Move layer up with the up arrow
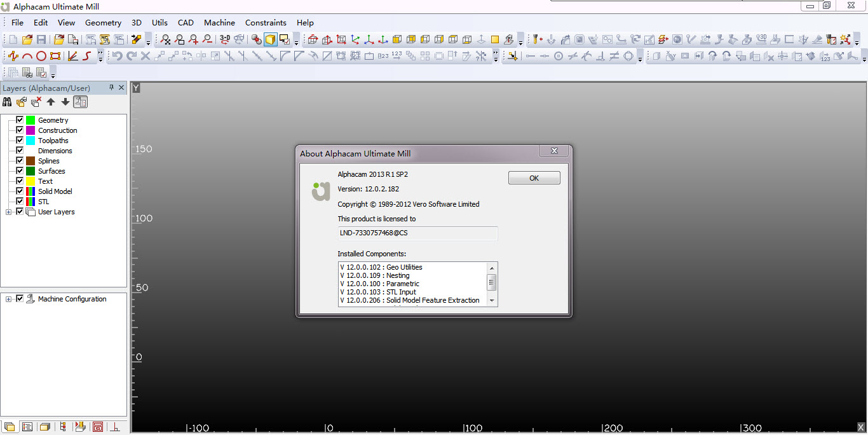The image size is (868, 435). pos(51,102)
